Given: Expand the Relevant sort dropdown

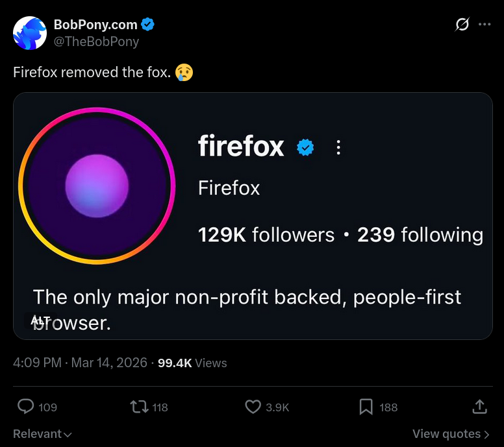Looking at the screenshot, I should (x=42, y=434).
